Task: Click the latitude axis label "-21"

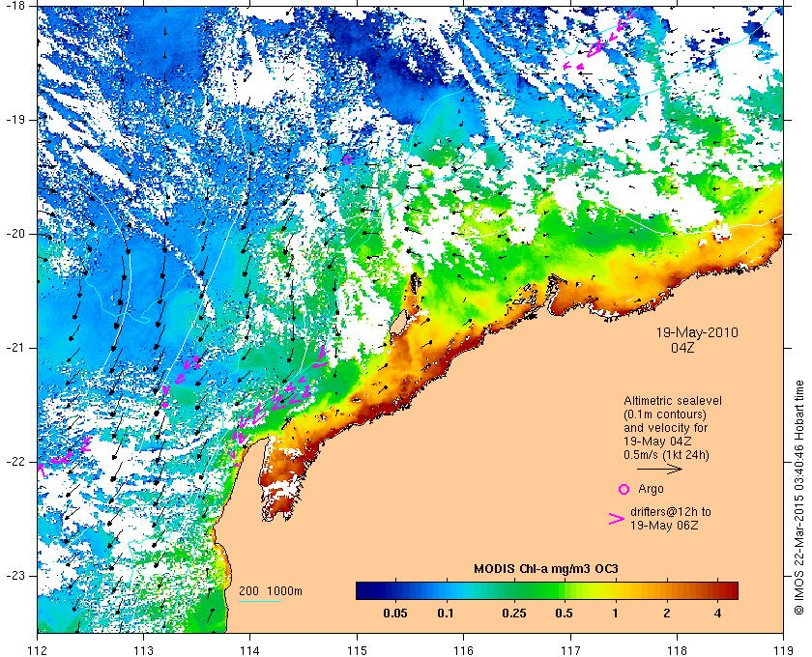Action: [14, 348]
